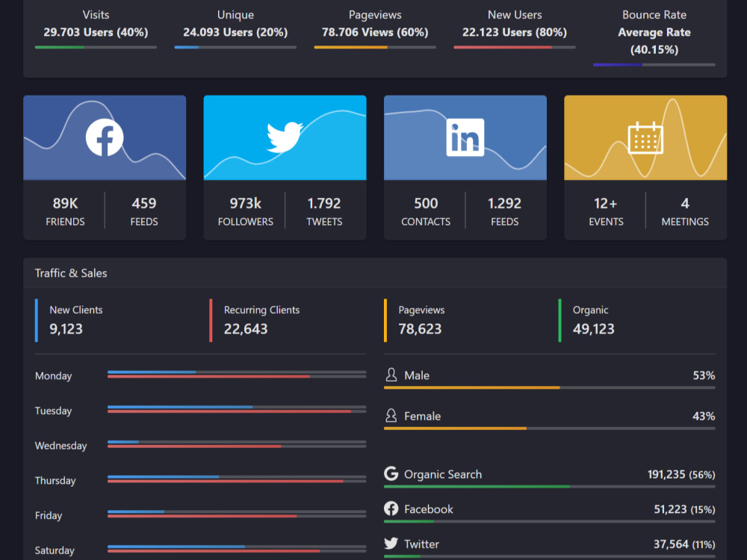Click the 'Bounce Rate' heading
747x560 pixels.
coord(654,15)
